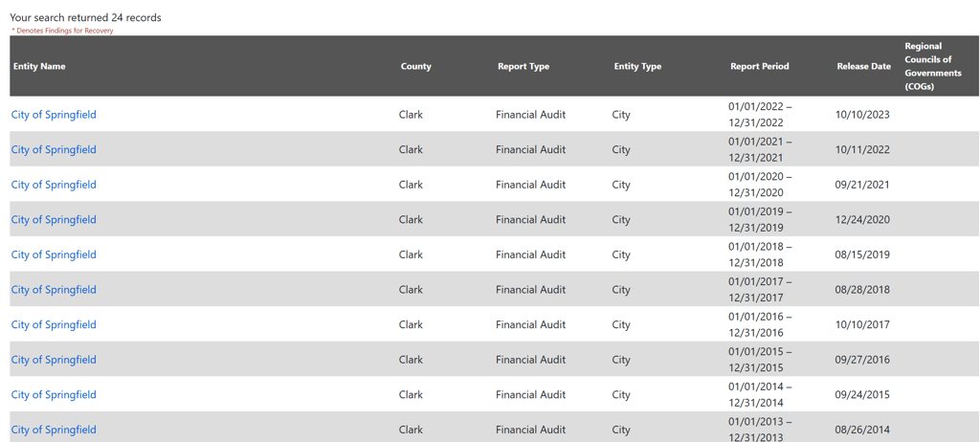980x442 pixels.
Task: Open City of Springfield report released 09/24/2015
Action: 54,394
